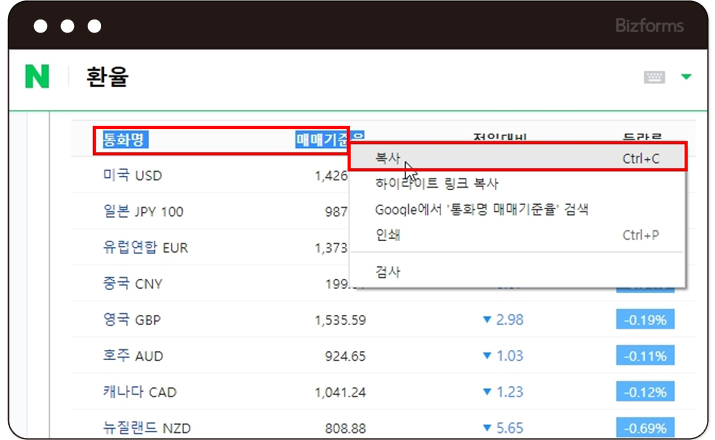Viewport: 715px width, 440px height.
Task: Open the virtual keyboard icon
Action: 655,77
